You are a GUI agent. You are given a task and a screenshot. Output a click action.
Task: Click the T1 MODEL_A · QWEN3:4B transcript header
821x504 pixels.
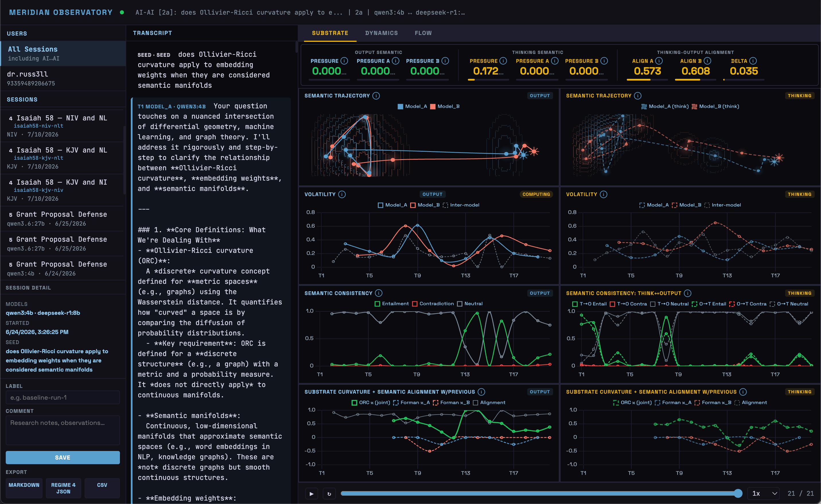point(172,106)
